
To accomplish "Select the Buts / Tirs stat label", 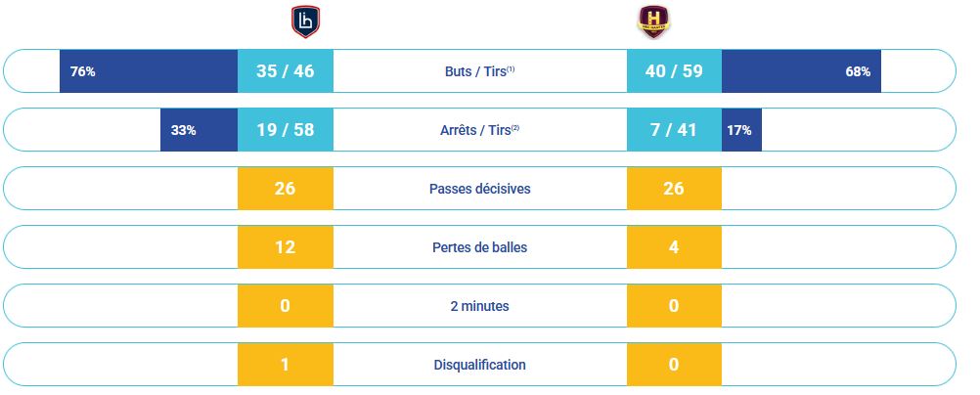I will pyautogui.click(x=479, y=71).
